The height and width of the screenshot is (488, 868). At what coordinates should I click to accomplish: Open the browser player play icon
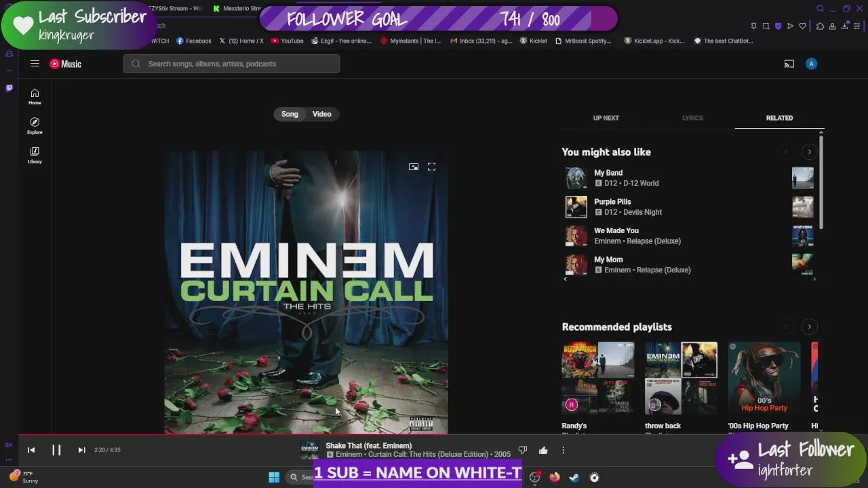790,26
